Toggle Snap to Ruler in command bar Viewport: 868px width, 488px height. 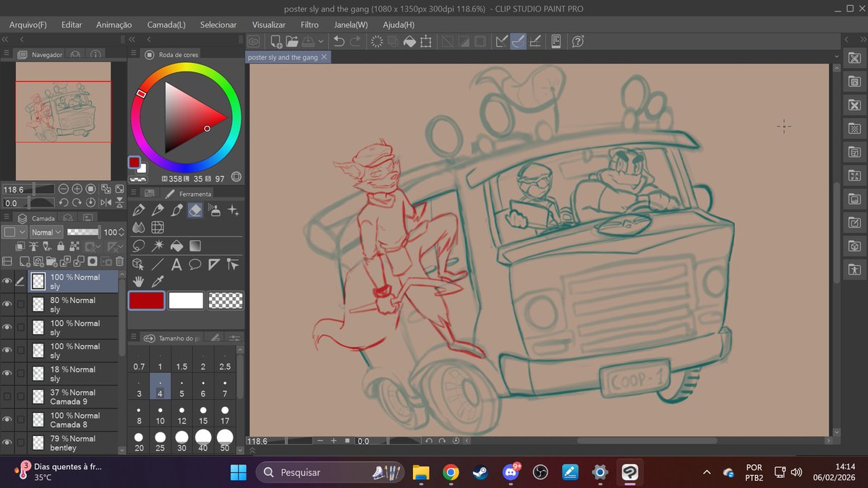[501, 41]
